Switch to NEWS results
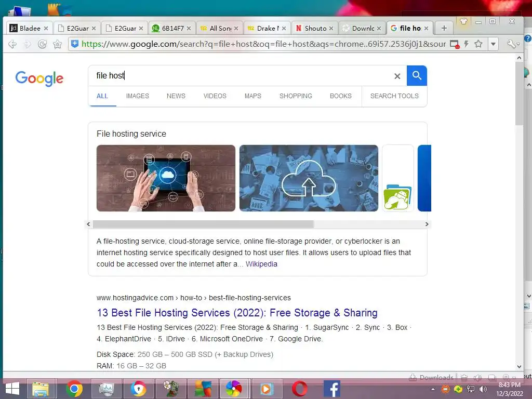This screenshot has width=532, height=399. pos(176,96)
